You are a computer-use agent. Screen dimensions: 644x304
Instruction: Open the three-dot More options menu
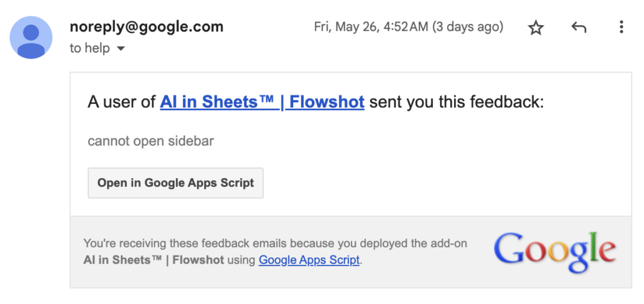[x=621, y=27]
